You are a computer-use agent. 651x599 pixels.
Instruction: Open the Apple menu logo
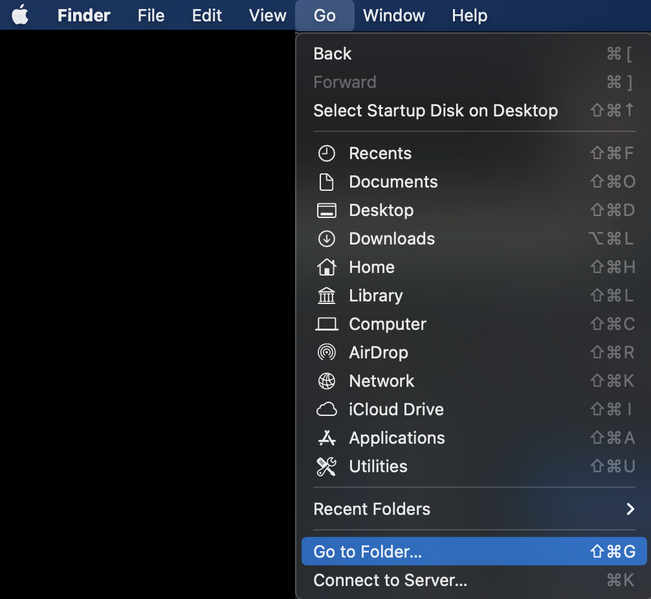tap(20, 15)
